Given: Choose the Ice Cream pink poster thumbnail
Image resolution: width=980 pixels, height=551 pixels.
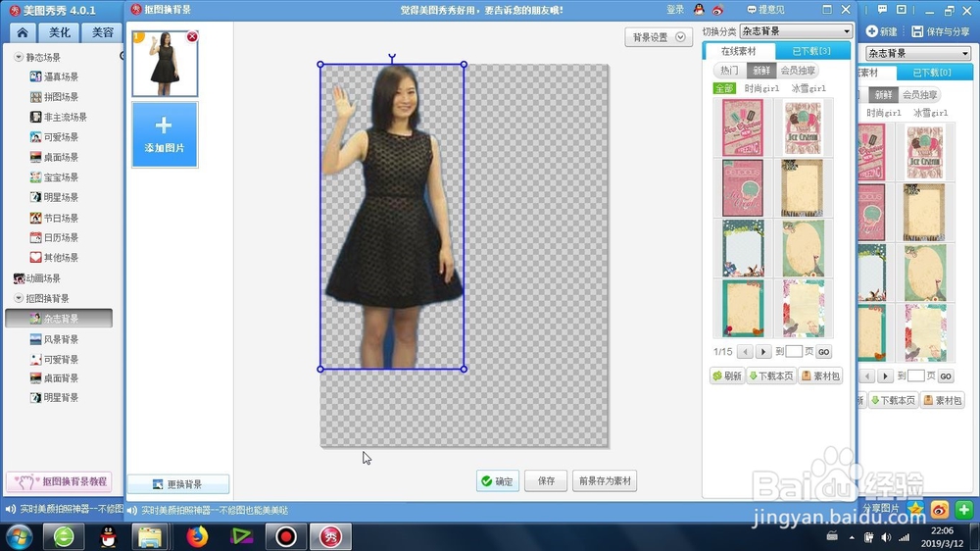Looking at the screenshot, I should pos(743,127).
